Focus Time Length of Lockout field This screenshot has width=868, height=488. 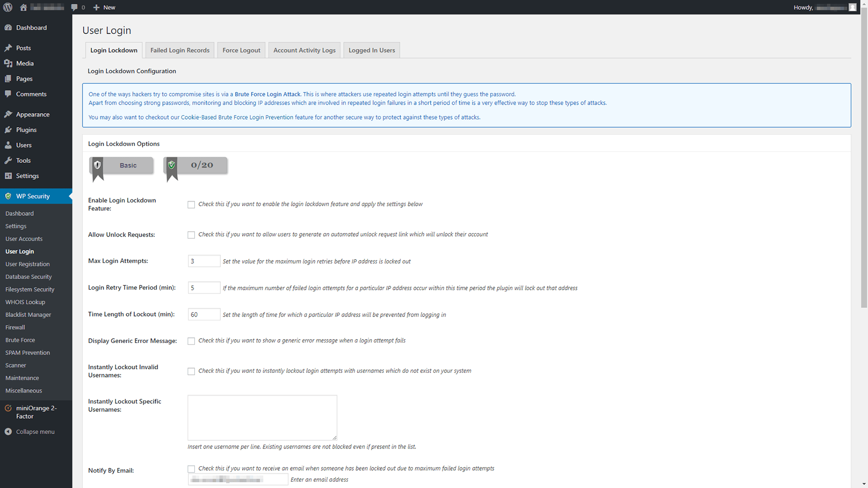click(204, 315)
